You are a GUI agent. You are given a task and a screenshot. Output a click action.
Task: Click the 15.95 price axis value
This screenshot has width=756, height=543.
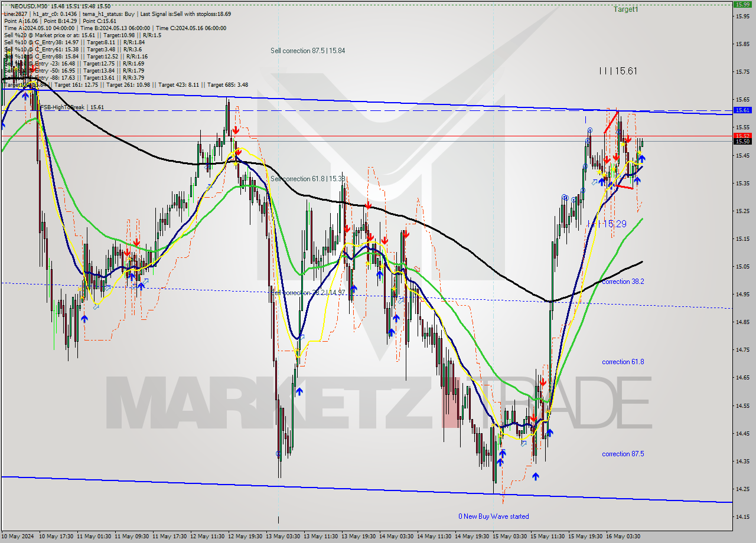(742, 16)
